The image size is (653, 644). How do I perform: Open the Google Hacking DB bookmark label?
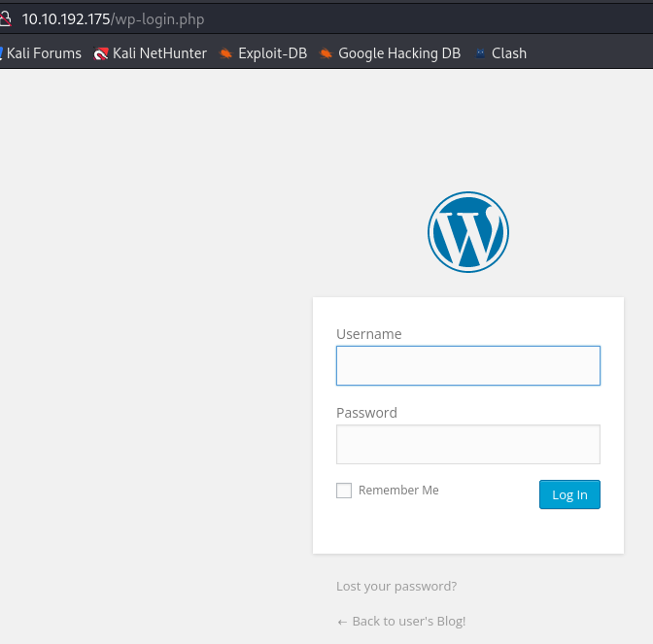[x=399, y=53]
